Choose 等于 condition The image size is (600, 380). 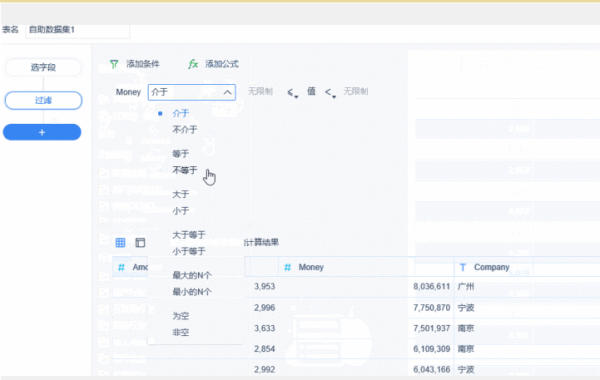point(181,154)
